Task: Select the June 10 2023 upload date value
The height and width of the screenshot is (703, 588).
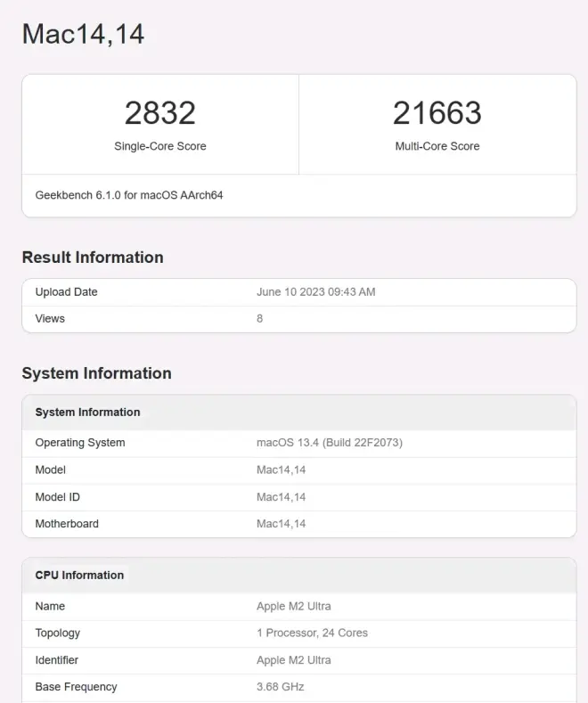Action: coord(315,292)
